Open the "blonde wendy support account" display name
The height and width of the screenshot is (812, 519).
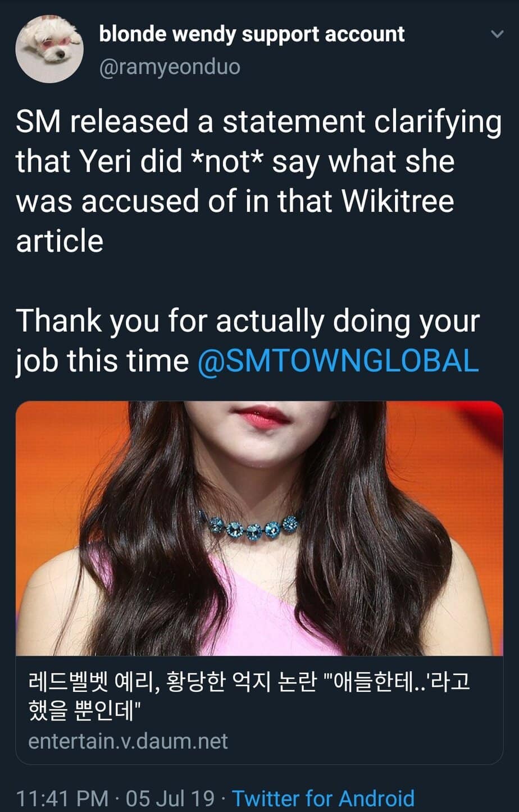251,34
